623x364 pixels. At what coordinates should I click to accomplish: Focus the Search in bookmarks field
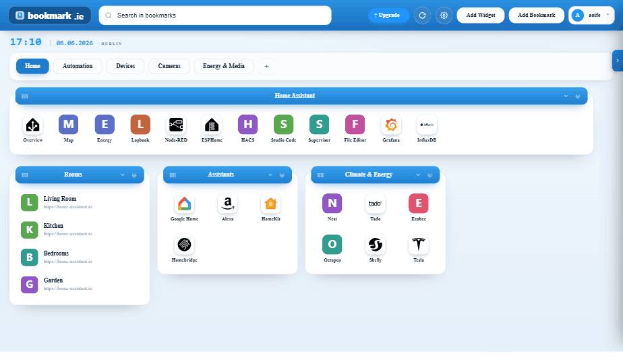(215, 16)
